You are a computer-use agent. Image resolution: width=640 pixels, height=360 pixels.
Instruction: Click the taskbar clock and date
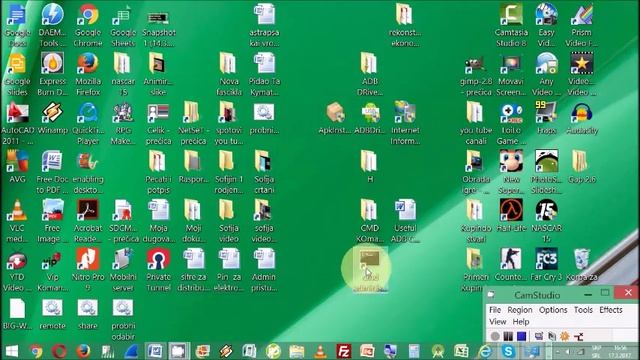coord(620,351)
